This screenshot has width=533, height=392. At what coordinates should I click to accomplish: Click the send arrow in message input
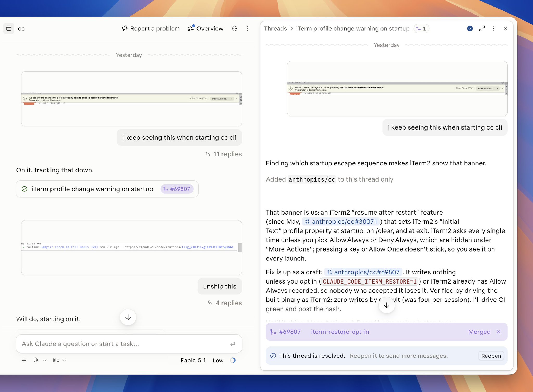pos(233,344)
